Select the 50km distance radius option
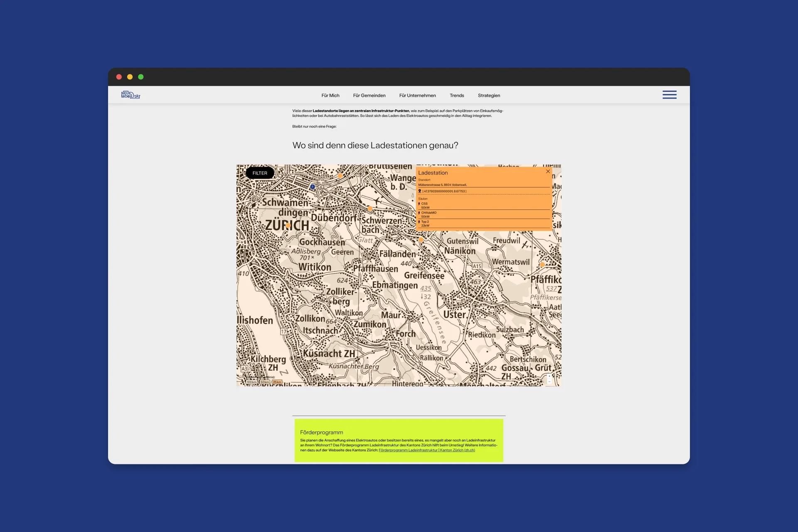 click(265, 382)
